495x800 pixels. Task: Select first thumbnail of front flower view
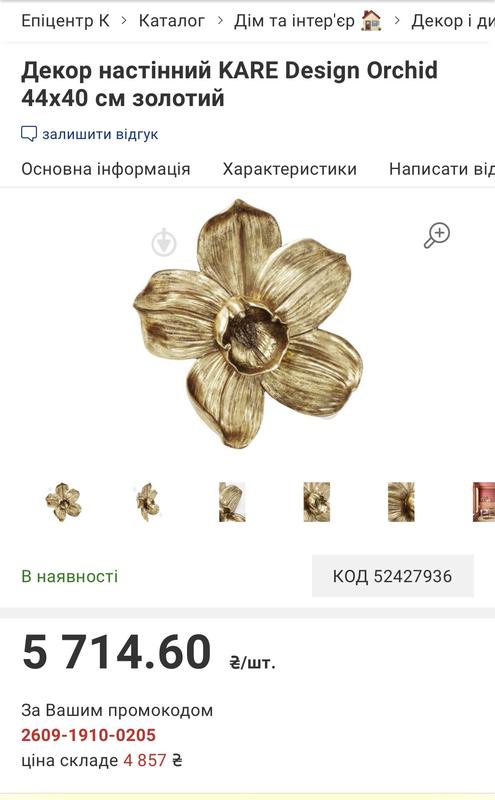click(63, 502)
